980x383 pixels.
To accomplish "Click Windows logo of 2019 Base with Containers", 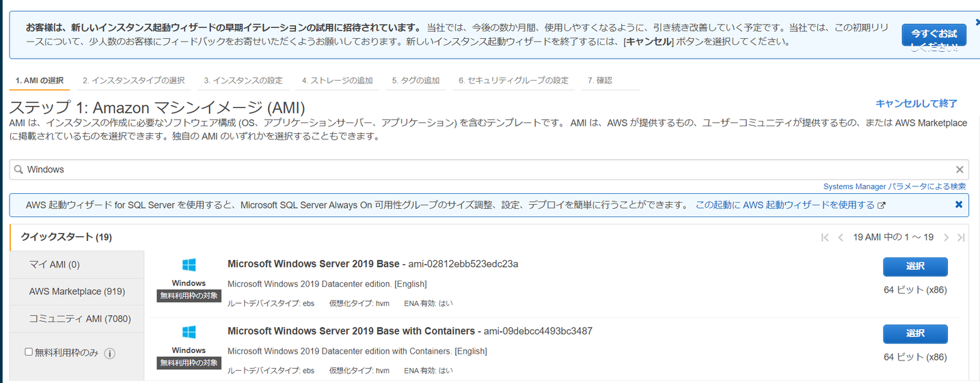I will [189, 332].
